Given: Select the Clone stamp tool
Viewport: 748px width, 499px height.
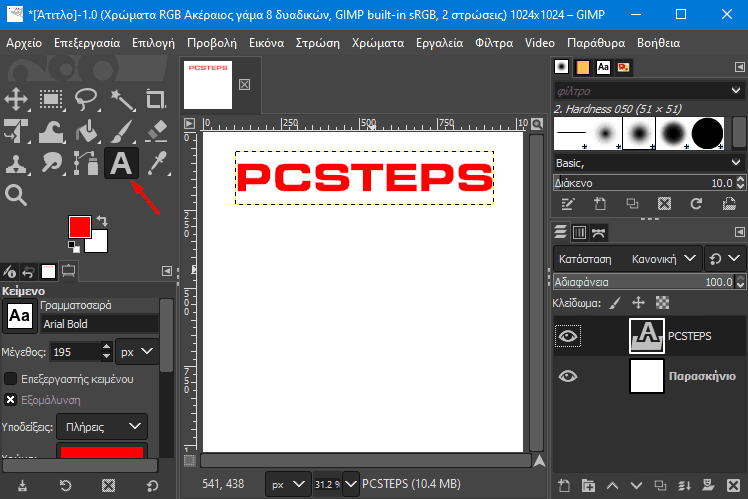Looking at the screenshot, I should (x=16, y=164).
